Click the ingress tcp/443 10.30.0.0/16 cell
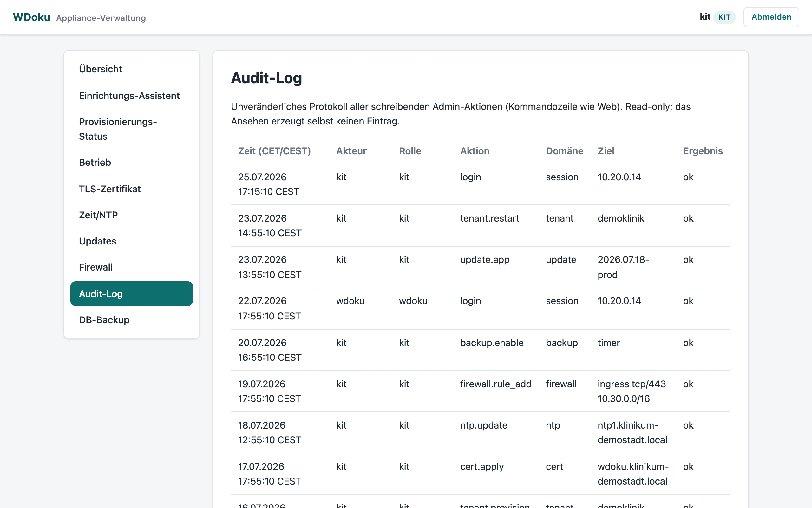 (x=632, y=391)
